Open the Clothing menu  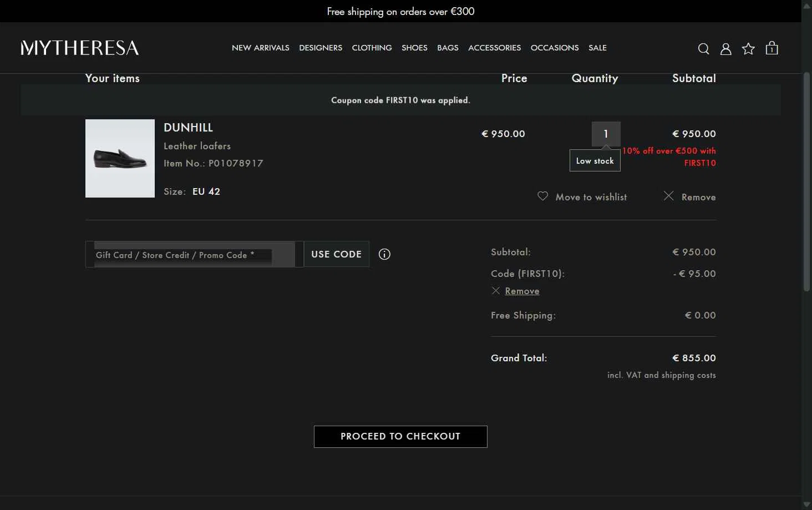(x=372, y=48)
